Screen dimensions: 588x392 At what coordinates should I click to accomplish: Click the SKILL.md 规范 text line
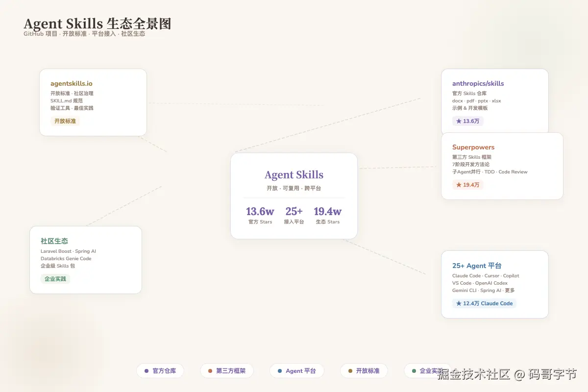[x=67, y=101]
